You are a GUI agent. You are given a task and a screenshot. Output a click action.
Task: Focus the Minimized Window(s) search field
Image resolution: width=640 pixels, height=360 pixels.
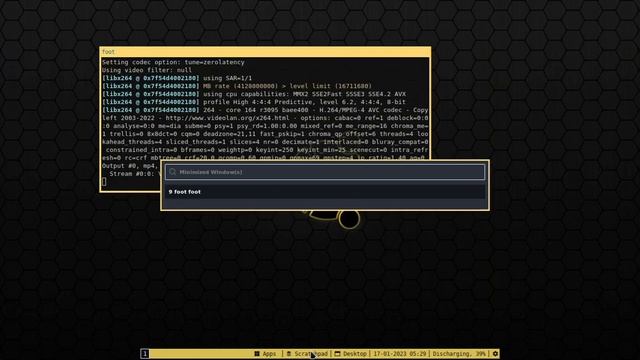pyautogui.click(x=325, y=172)
